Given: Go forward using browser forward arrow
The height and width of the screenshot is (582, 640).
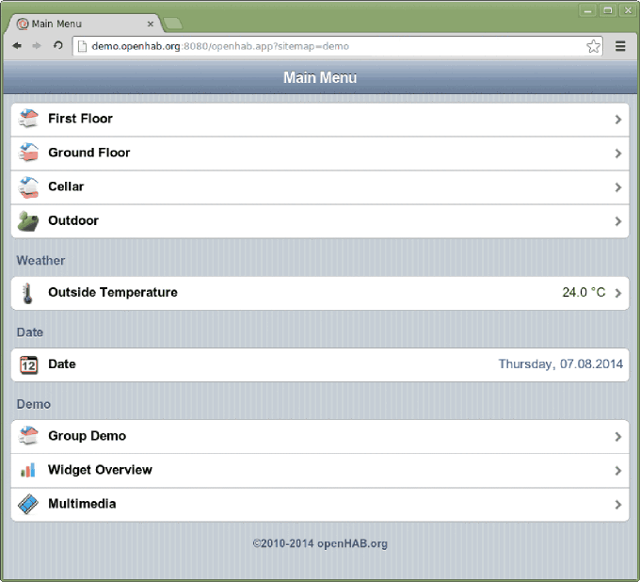Looking at the screenshot, I should tap(37, 46).
